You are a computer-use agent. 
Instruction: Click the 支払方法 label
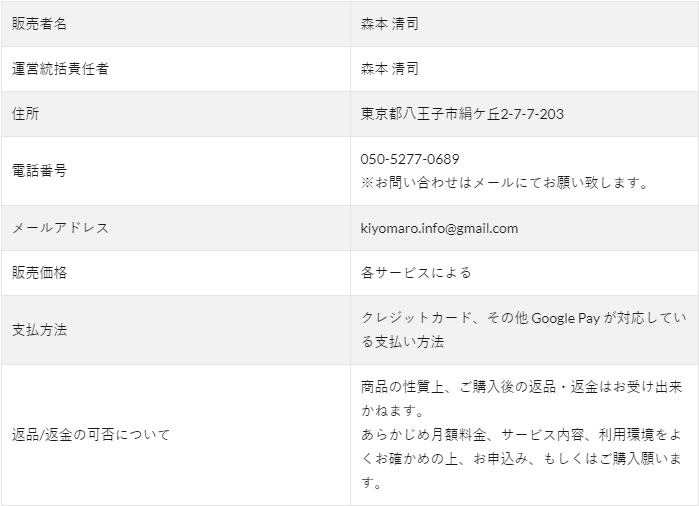(x=39, y=330)
